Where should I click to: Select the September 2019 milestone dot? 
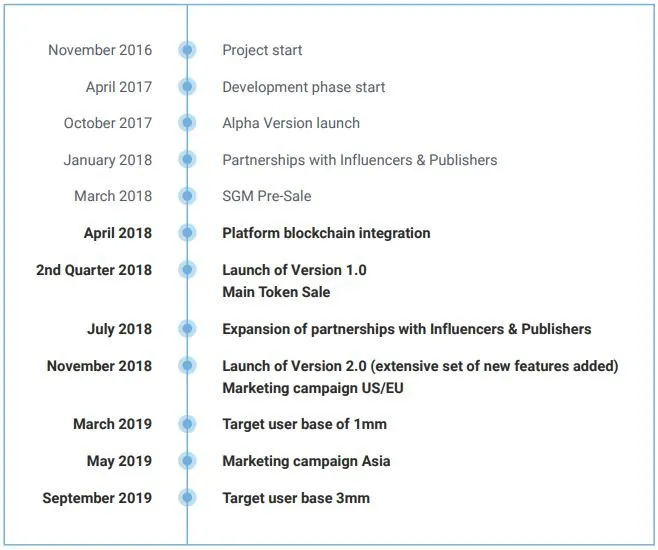coord(187,498)
